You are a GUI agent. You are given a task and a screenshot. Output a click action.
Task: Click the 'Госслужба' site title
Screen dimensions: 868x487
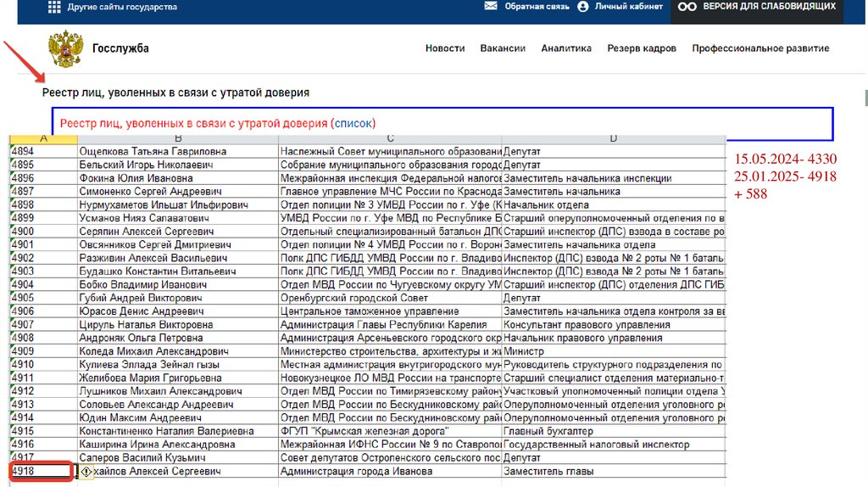[120, 48]
